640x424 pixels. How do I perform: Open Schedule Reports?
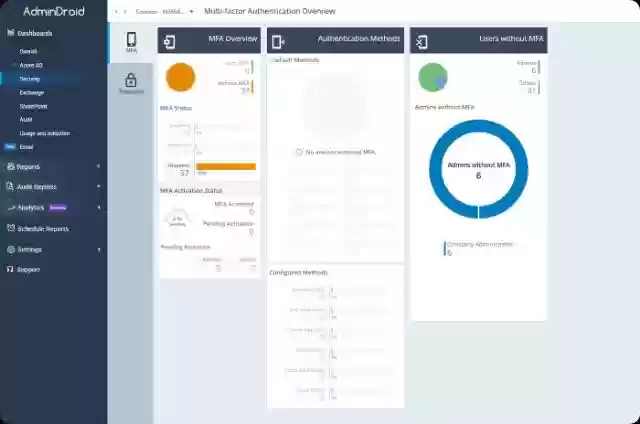click(43, 229)
